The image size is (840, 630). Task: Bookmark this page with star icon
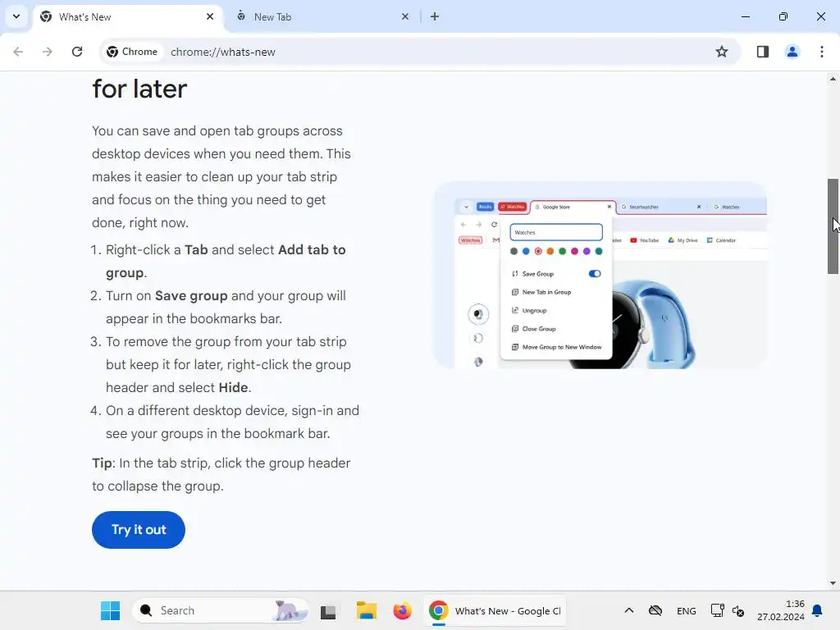[x=722, y=52]
